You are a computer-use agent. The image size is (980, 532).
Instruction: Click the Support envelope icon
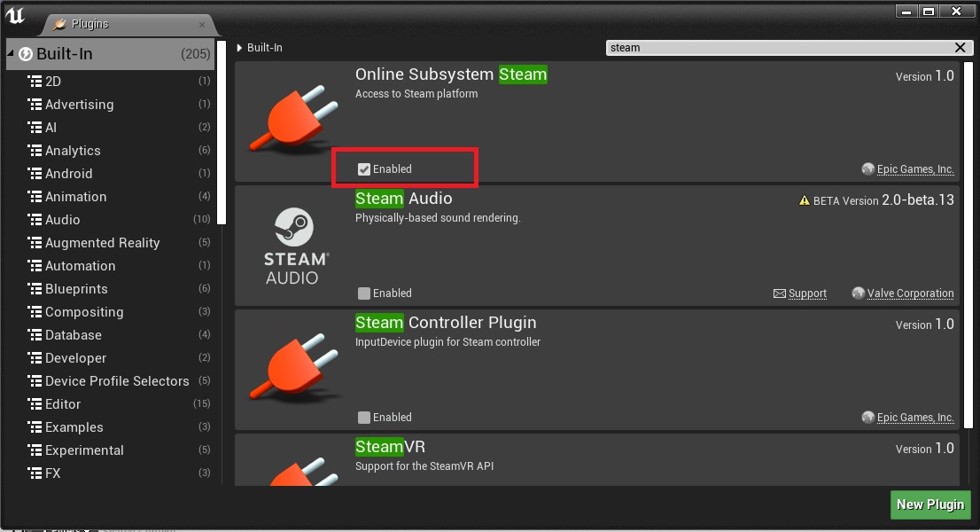pyautogui.click(x=780, y=293)
